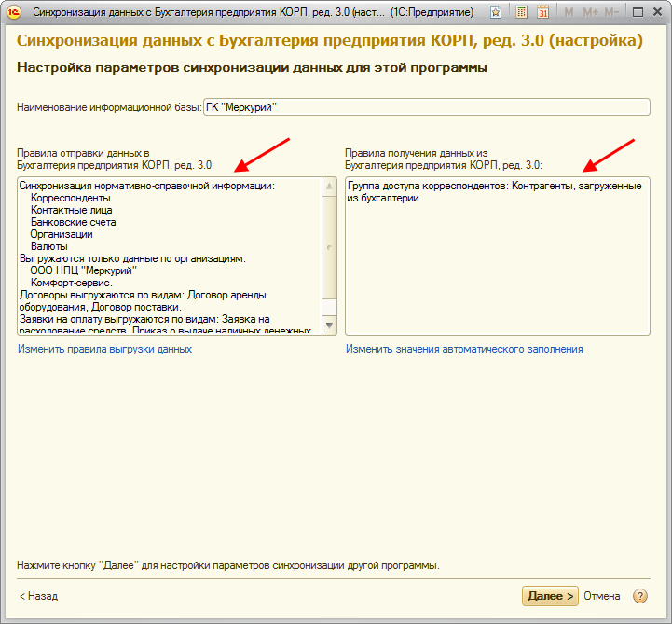This screenshot has height=624, width=672.
Task: Click scroll up arrow of sending rules list
Action: pyautogui.click(x=329, y=187)
